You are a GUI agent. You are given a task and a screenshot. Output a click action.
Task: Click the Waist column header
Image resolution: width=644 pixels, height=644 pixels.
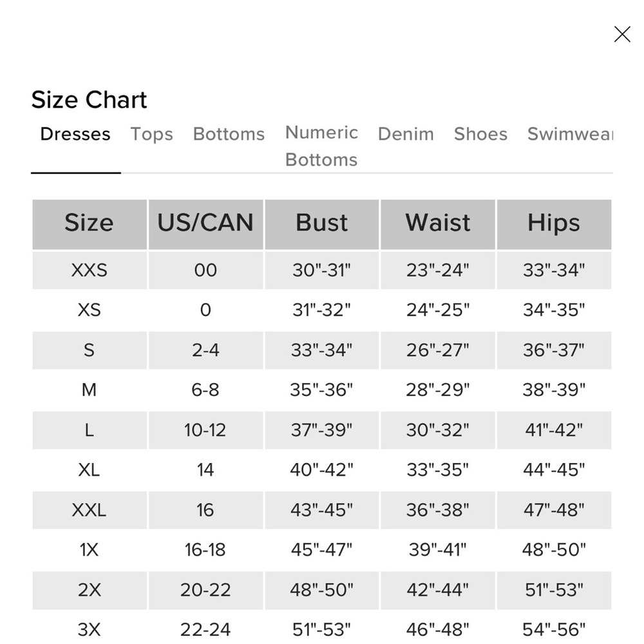[438, 223]
